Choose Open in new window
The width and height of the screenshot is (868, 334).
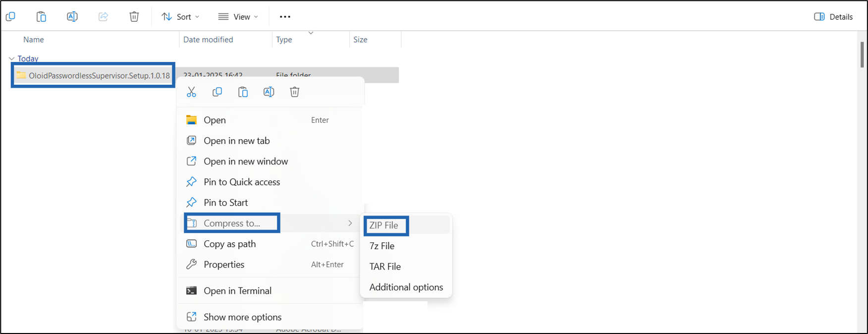coord(270,162)
